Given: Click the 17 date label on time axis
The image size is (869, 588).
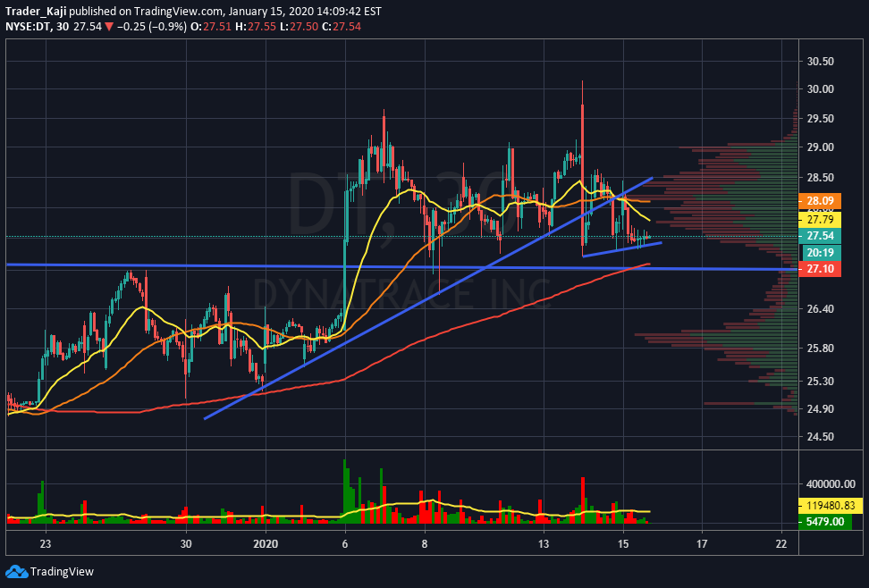Looking at the screenshot, I should click(x=702, y=543).
